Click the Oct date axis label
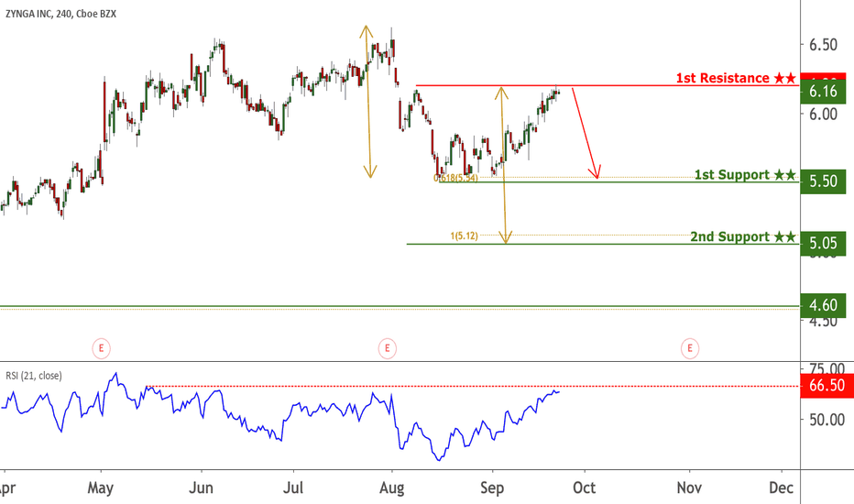The height and width of the screenshot is (504, 854). click(585, 488)
